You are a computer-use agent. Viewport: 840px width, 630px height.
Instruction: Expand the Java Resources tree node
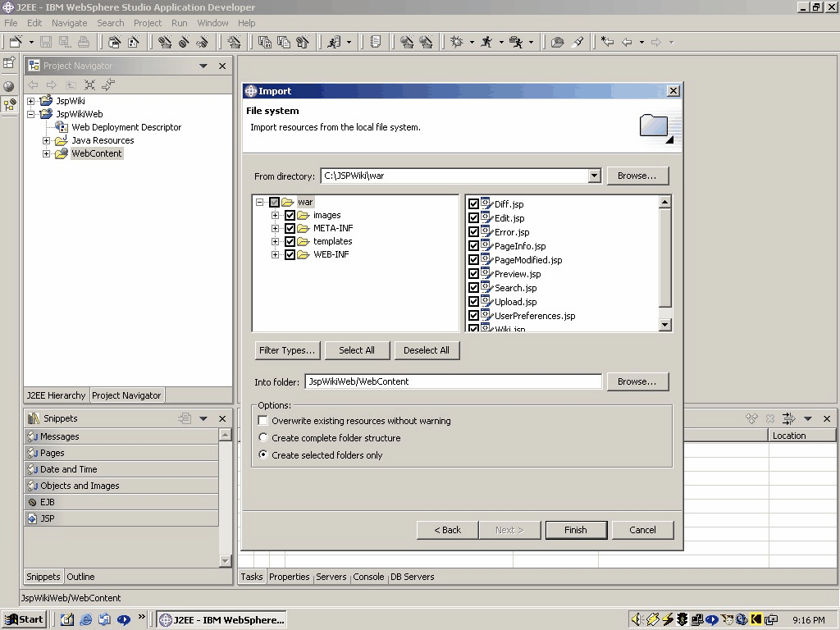[47, 140]
